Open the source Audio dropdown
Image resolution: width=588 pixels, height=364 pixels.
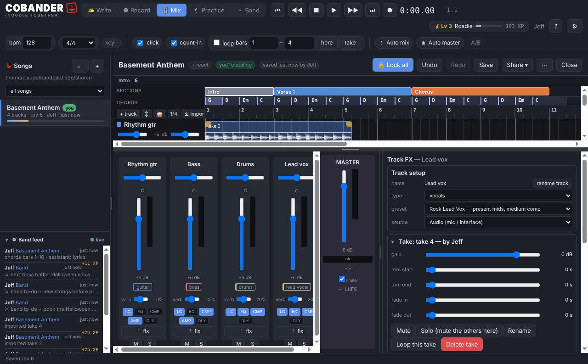pyautogui.click(x=498, y=222)
